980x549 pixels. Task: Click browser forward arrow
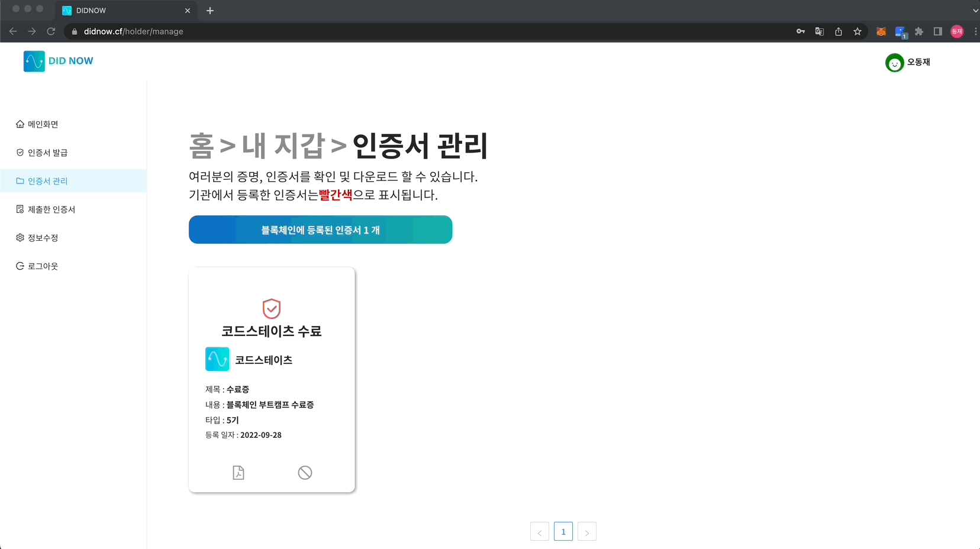32,31
